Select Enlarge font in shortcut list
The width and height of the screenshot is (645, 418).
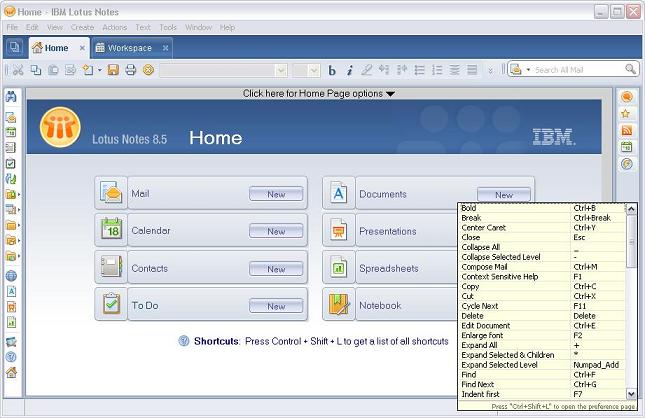(x=542, y=335)
